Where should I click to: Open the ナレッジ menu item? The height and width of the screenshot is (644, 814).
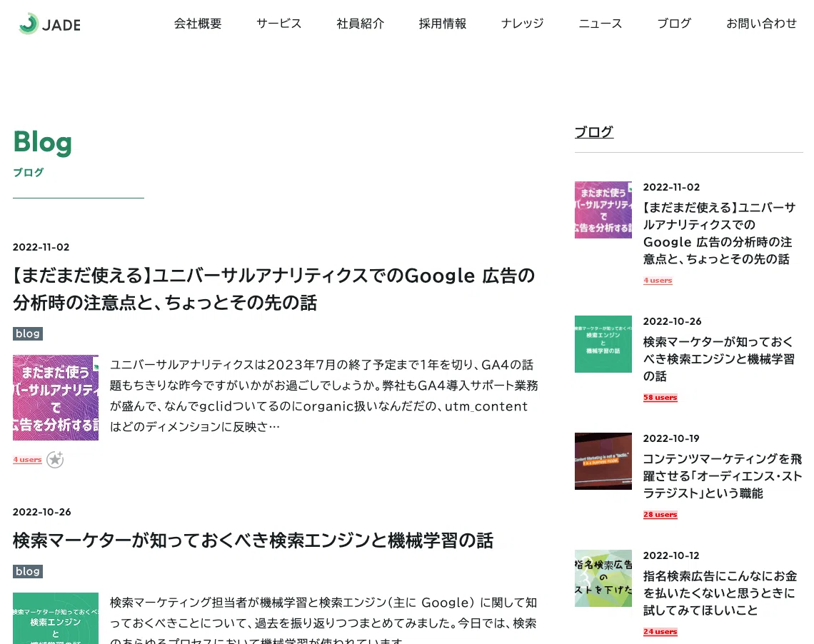pos(522,24)
